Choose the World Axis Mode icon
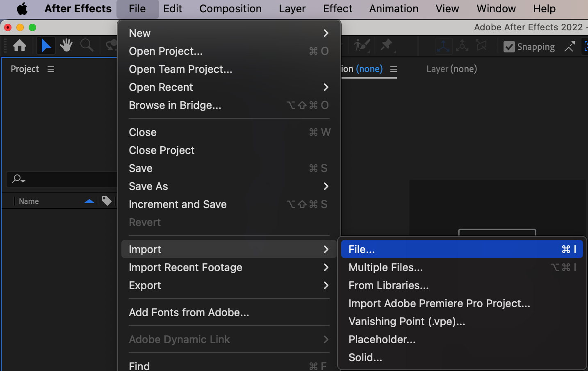This screenshot has height=371, width=588. coord(462,46)
